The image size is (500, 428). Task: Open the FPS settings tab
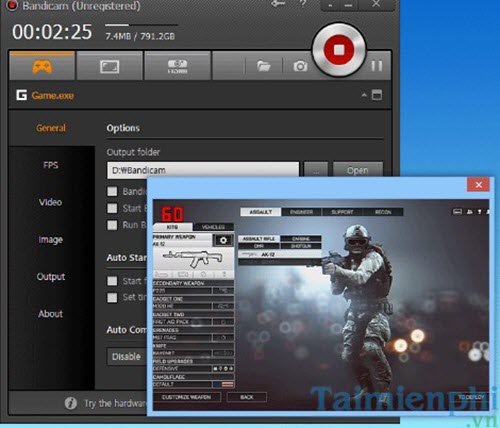(51, 165)
